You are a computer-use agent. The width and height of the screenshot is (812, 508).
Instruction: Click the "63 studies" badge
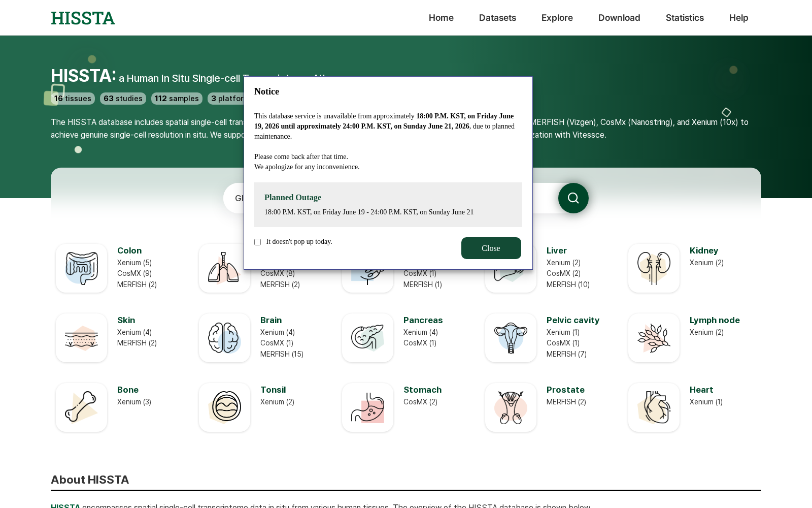[123, 99]
